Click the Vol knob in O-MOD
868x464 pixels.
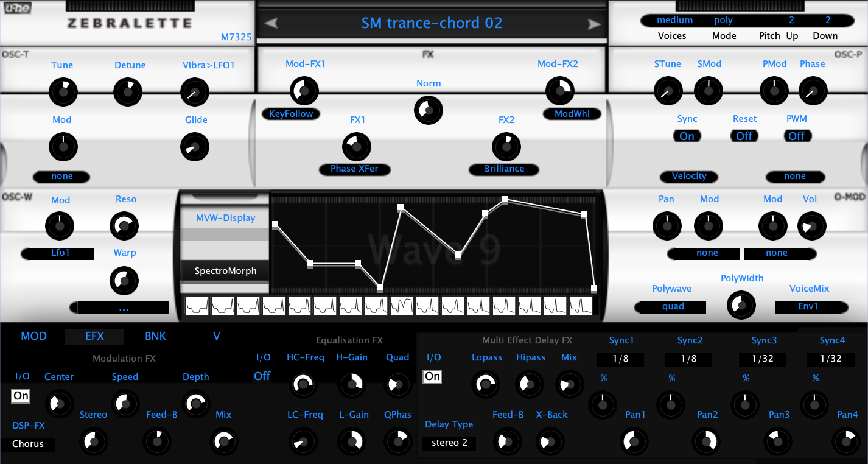tap(811, 227)
